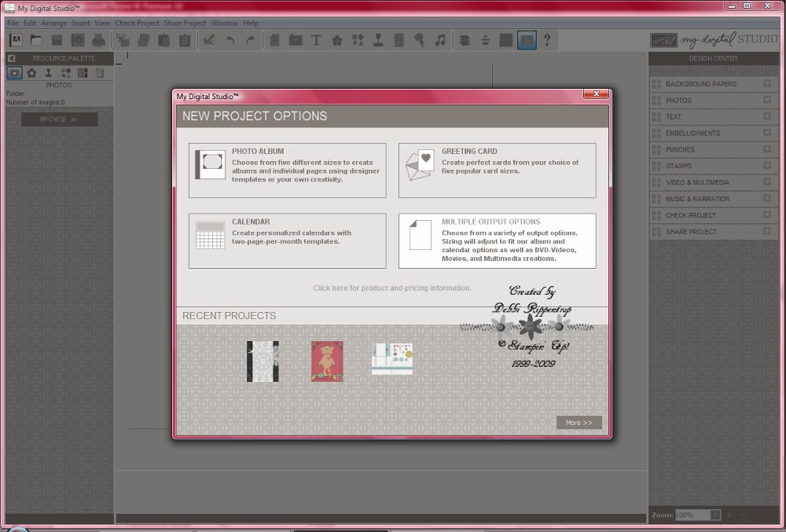Image resolution: width=786 pixels, height=532 pixels.
Task: Open the File menu
Action: [x=13, y=23]
